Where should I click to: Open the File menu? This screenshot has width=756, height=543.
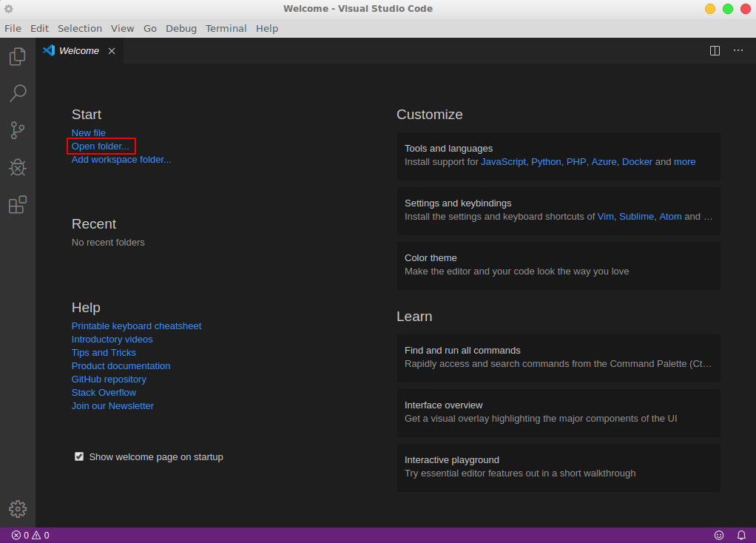[x=13, y=28]
